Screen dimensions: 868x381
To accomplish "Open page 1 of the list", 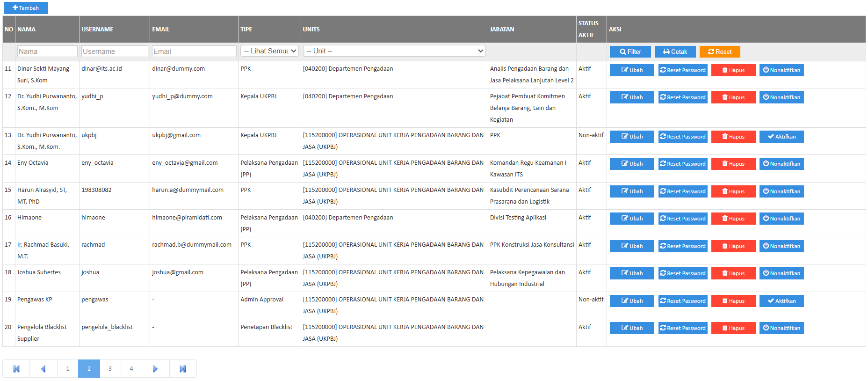I will (x=68, y=369).
